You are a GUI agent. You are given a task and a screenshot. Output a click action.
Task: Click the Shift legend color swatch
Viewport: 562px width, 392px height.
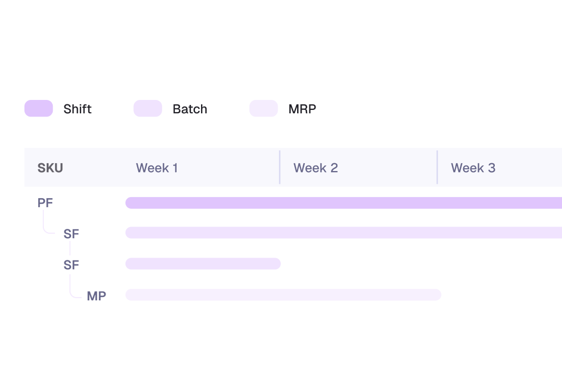coord(38,109)
